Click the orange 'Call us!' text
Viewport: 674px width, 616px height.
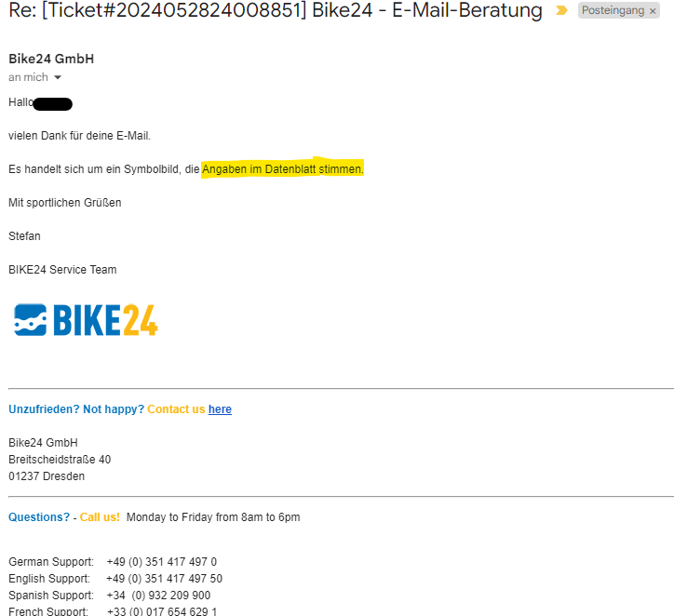(100, 517)
